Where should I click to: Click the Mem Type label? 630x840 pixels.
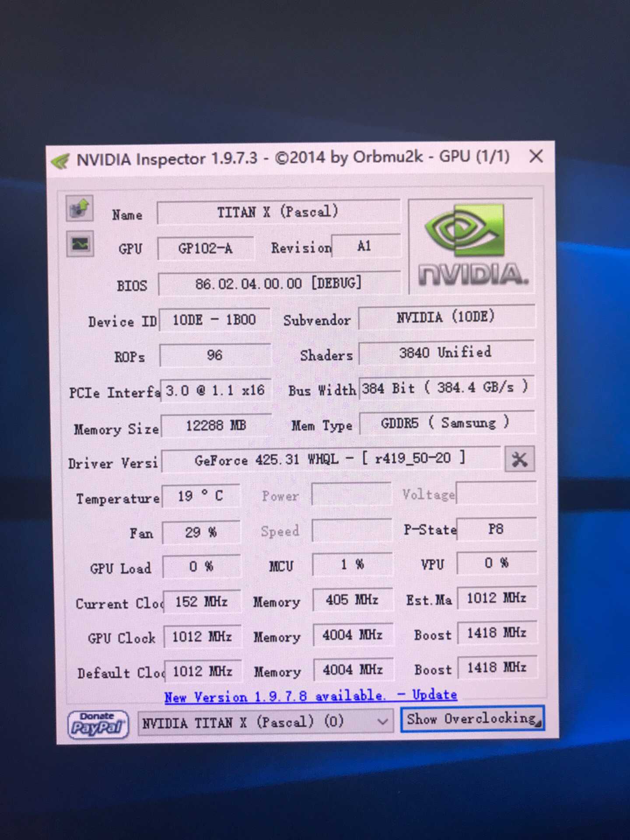coord(322,426)
